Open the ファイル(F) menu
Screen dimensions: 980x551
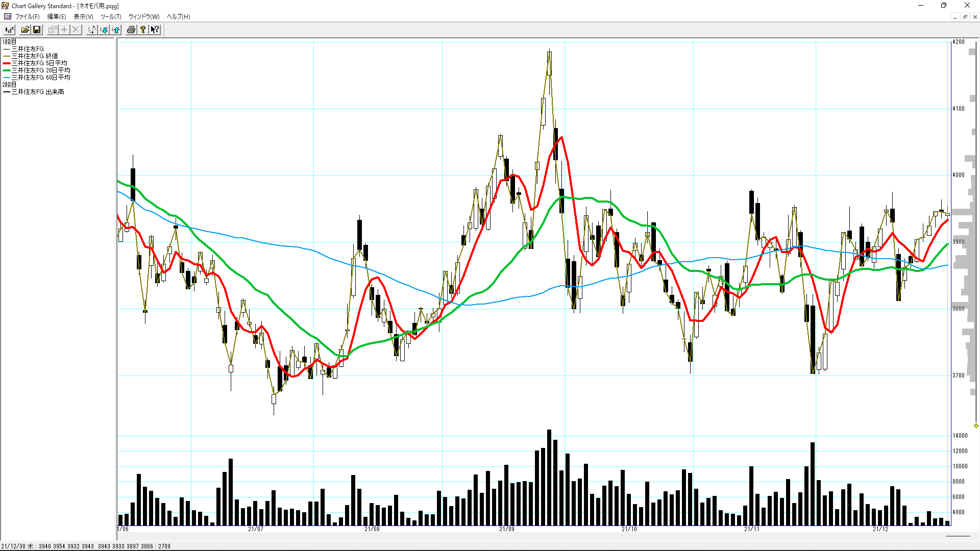coord(27,16)
